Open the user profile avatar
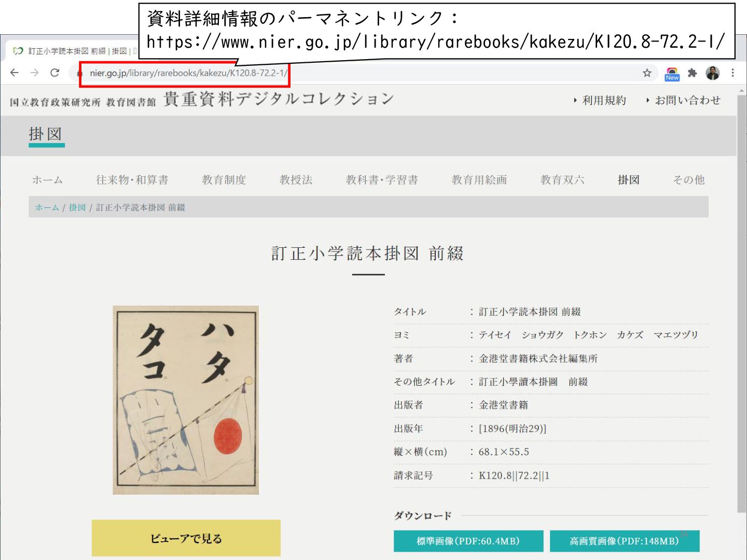The height and width of the screenshot is (560, 747). click(713, 73)
